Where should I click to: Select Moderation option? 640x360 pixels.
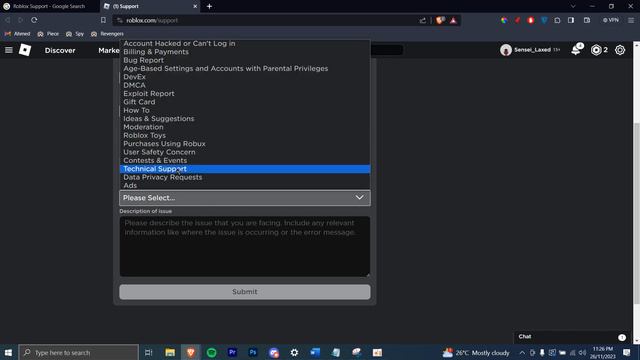pyautogui.click(x=245, y=127)
